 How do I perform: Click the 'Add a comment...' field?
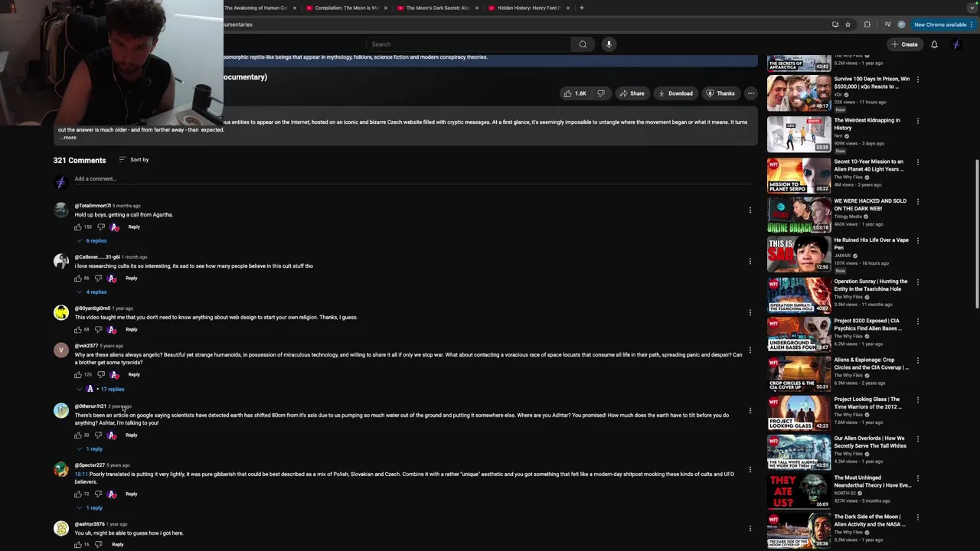pyautogui.click(x=413, y=179)
